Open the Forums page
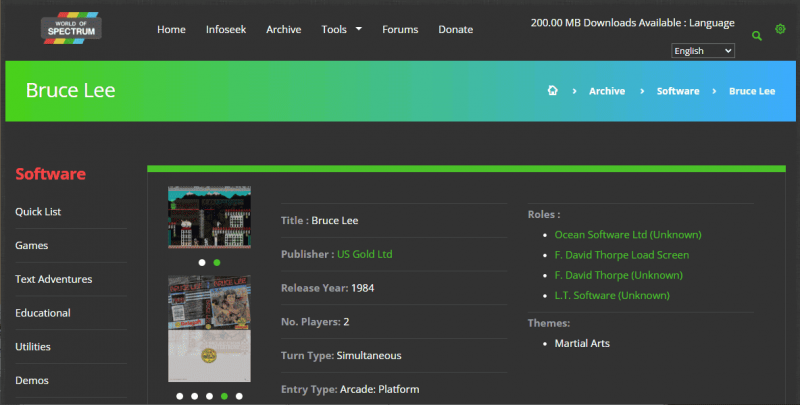This screenshot has height=405, width=800. click(x=400, y=29)
